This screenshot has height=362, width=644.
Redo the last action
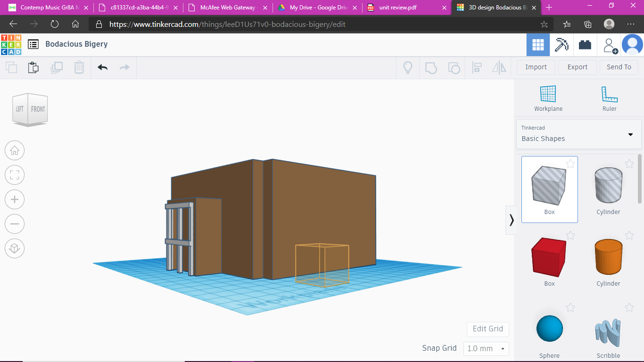click(124, 67)
